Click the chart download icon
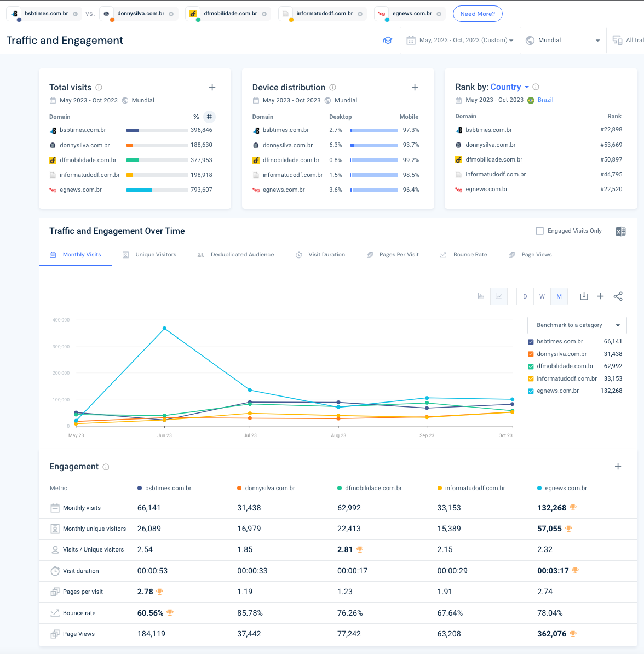Viewport: 644px width, 654px height. click(584, 296)
